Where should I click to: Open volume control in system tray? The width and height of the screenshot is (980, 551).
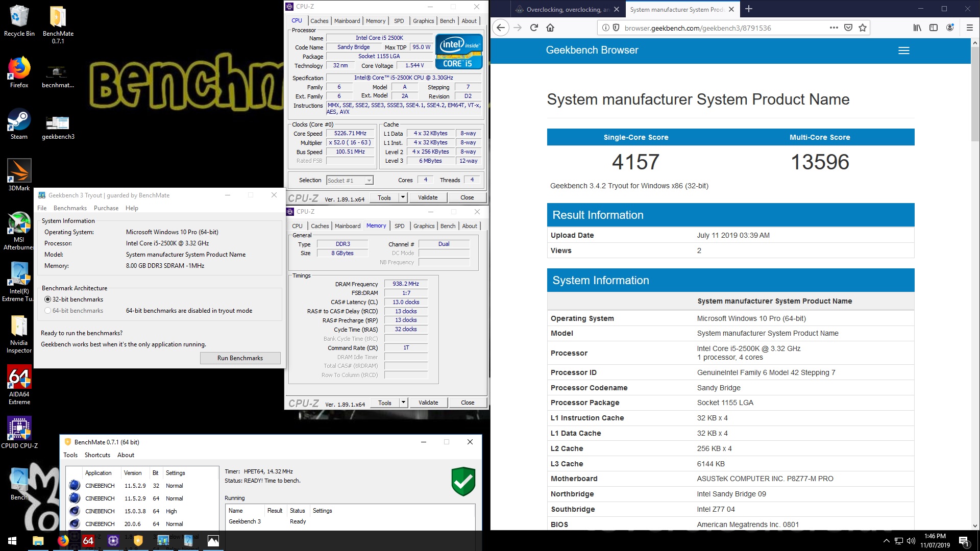pyautogui.click(x=911, y=541)
